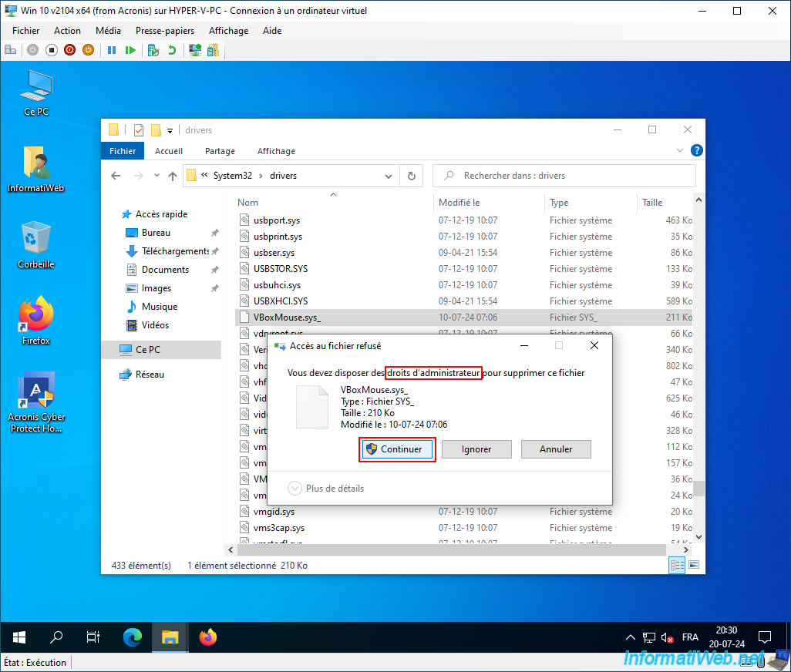Click the search field Rechercher dans drivers

coord(564,176)
